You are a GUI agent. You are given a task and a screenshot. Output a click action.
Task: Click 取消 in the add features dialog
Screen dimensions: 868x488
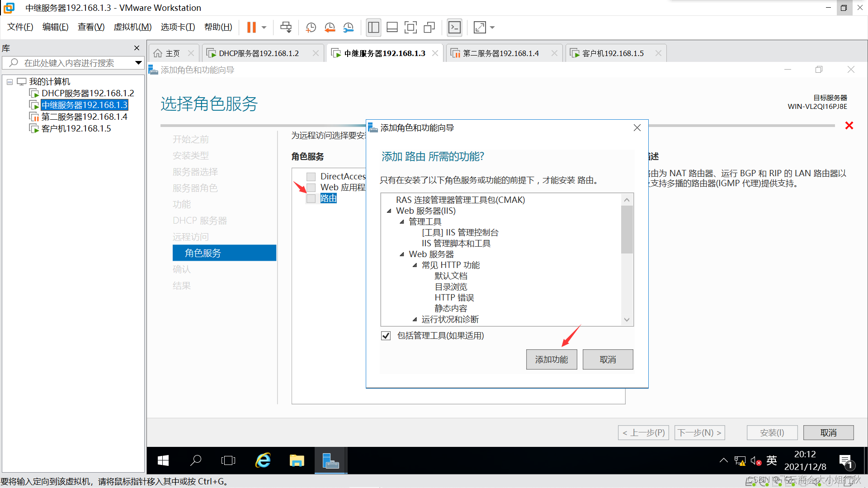pyautogui.click(x=608, y=360)
